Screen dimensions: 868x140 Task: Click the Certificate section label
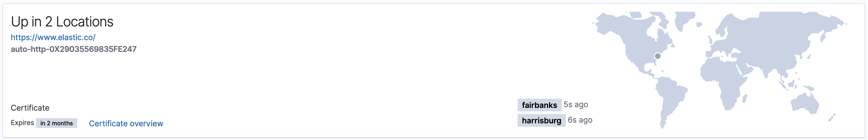click(x=30, y=108)
